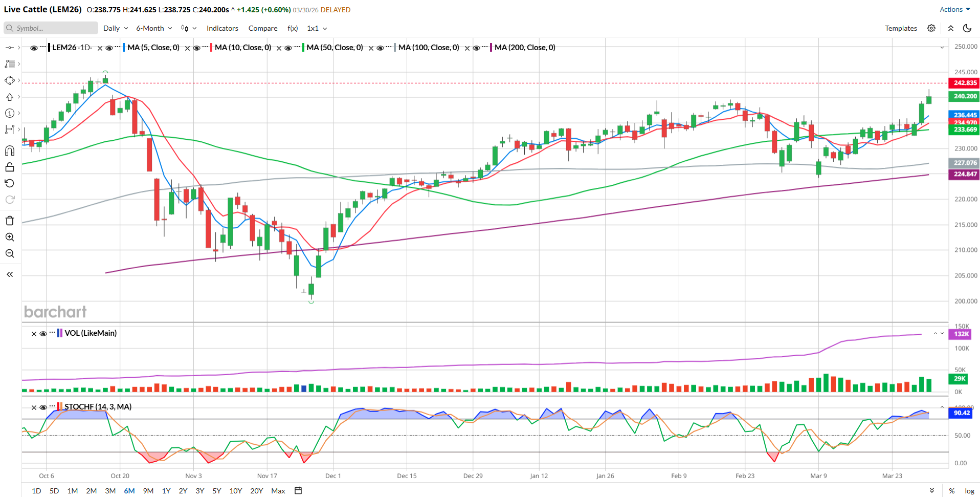Click the undo arrow icon
The image size is (980, 497).
[10, 183]
